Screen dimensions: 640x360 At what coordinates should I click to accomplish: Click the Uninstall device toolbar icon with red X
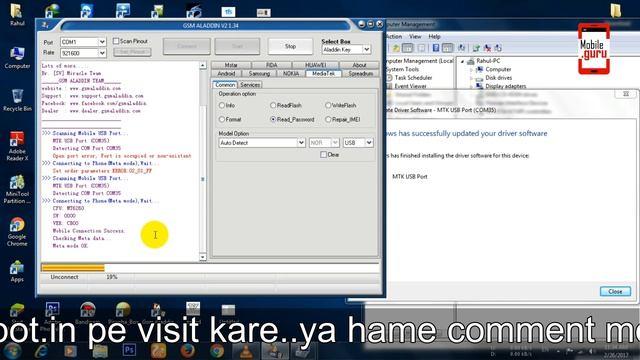pos(487,48)
